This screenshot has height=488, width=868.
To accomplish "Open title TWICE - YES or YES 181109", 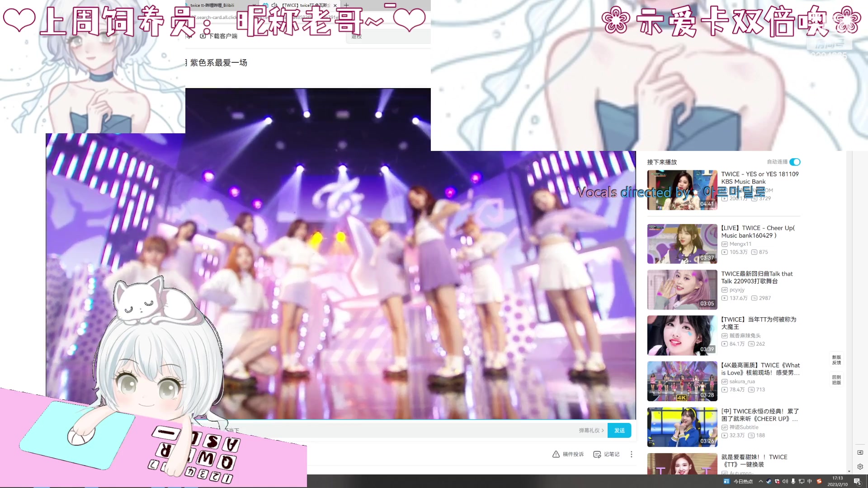I will 760,178.
